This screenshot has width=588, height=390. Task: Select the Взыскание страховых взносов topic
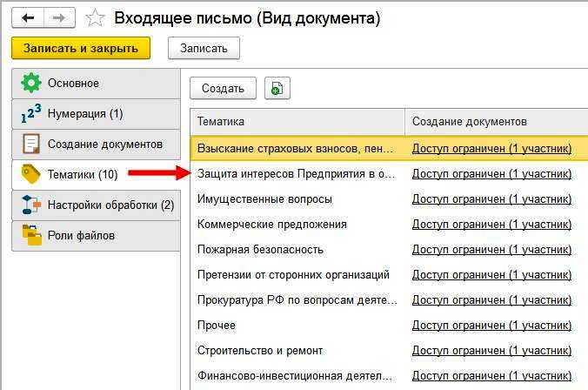click(x=296, y=149)
